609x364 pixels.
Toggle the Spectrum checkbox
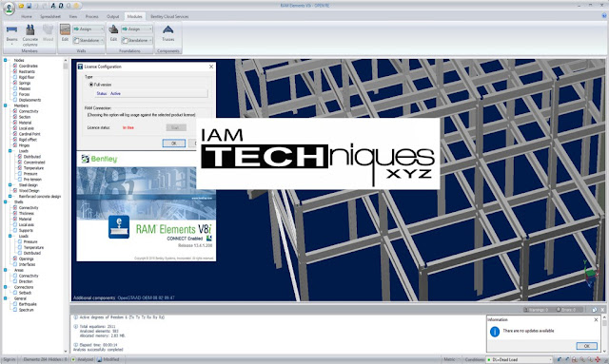coord(15,310)
